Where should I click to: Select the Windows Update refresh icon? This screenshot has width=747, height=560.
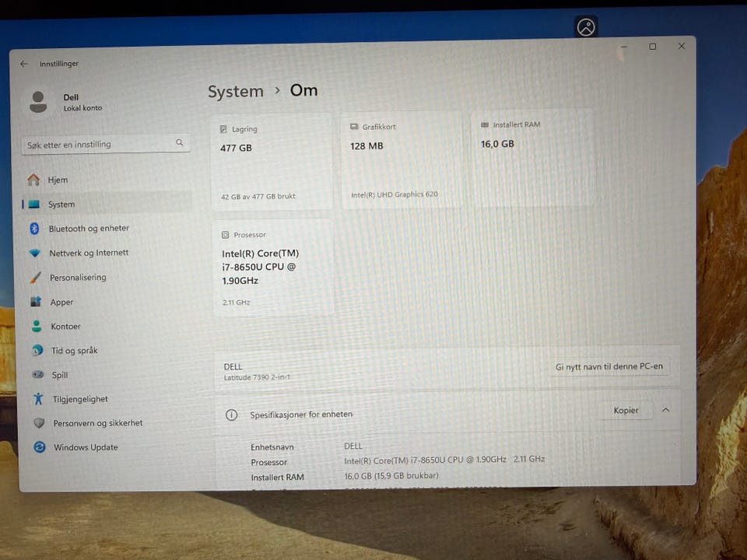coord(40,447)
